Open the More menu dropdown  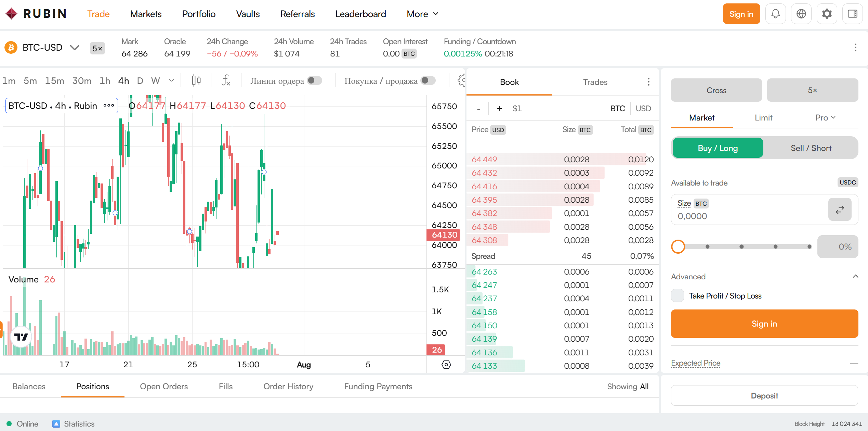coord(422,14)
